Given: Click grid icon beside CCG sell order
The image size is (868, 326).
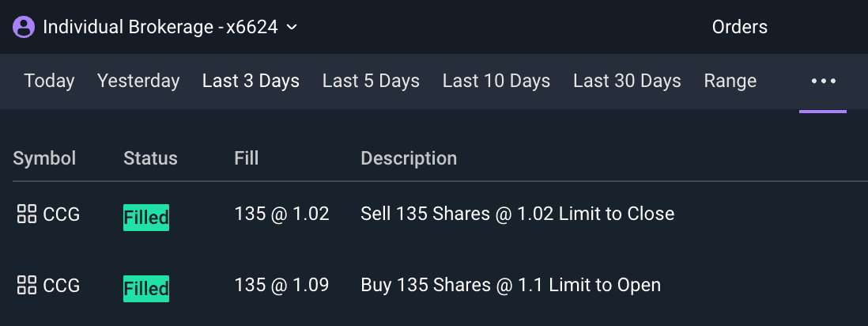Looking at the screenshot, I should coord(27,214).
